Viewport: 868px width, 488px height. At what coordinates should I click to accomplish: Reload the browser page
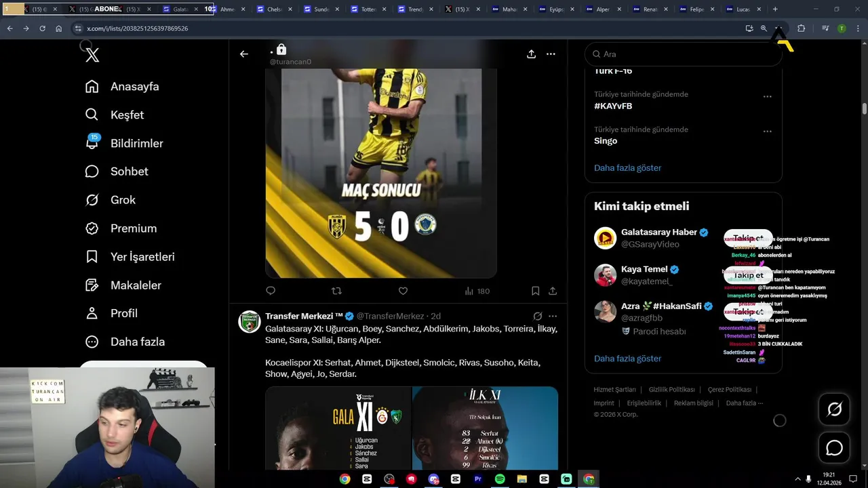(x=42, y=28)
